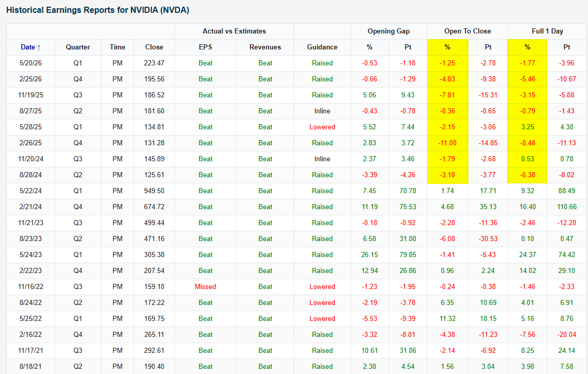
Task: Click the Guidance column header
Action: click(x=322, y=47)
